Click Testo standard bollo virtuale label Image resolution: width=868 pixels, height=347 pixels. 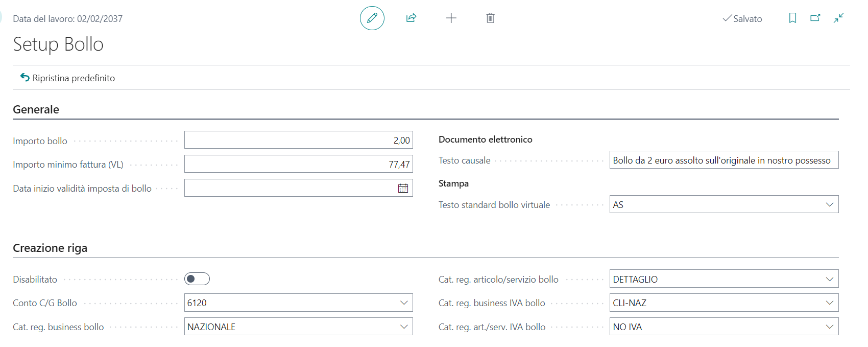(x=494, y=204)
